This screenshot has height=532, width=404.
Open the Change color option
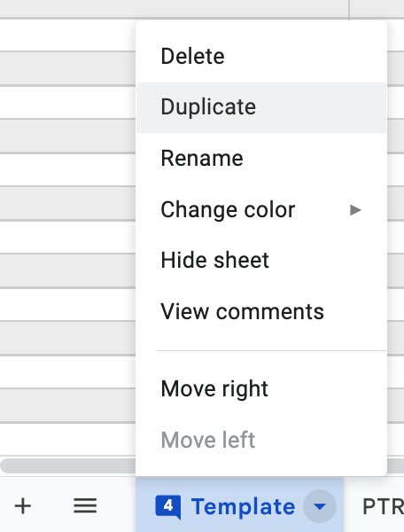coord(261,209)
